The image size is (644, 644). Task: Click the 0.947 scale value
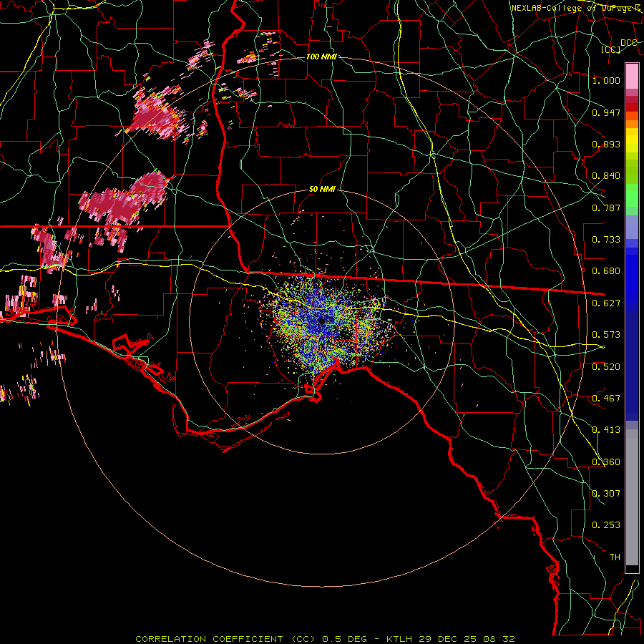click(x=606, y=112)
